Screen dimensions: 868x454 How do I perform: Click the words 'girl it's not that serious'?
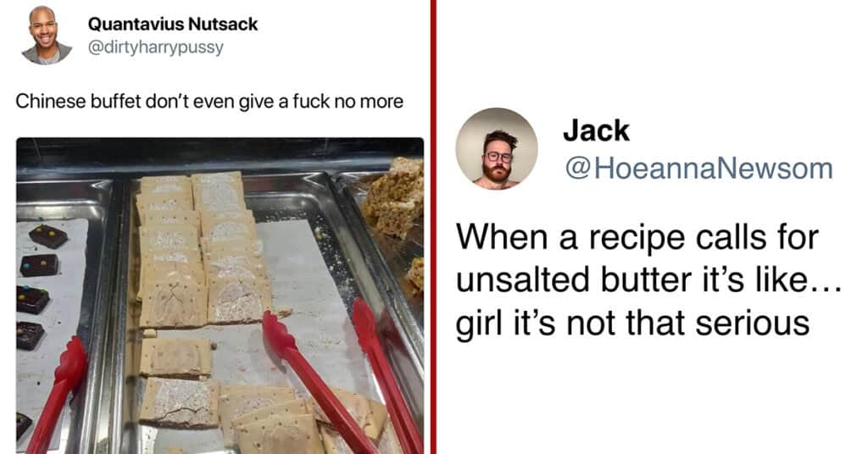632,323
